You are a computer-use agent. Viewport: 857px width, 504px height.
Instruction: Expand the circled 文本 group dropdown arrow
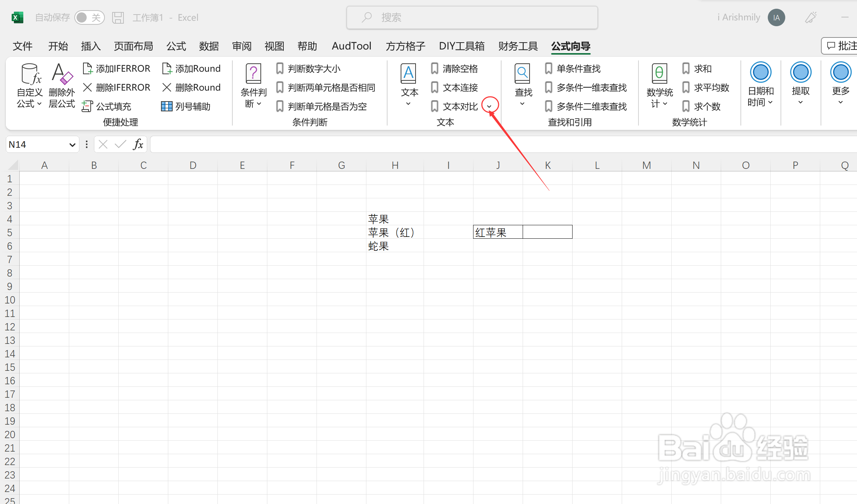[490, 106]
